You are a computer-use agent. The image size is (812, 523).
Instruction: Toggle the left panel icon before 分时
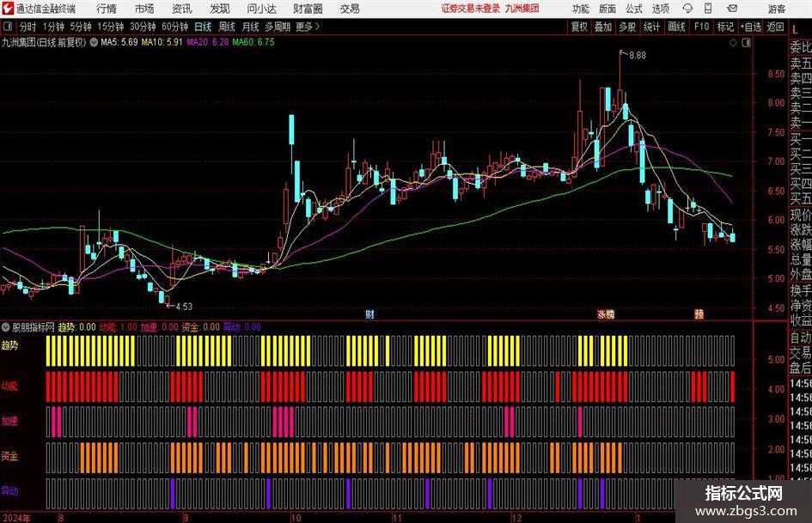coord(7,27)
